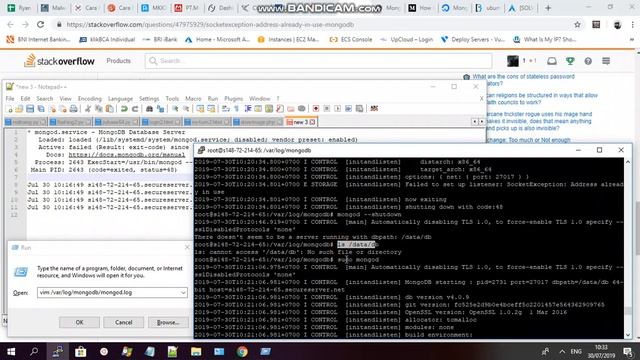Click the Redo arrow in Notepad++ toolbar
This screenshot has height=360, width=640.
pyautogui.click(x=135, y=109)
